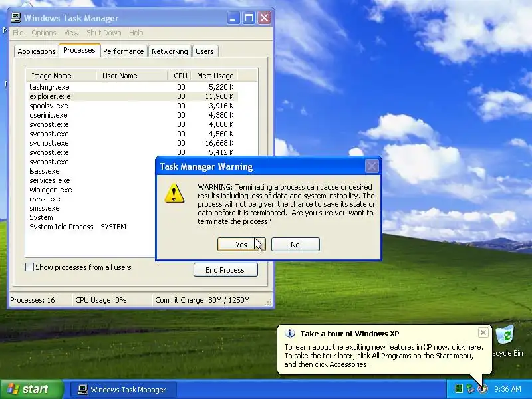This screenshot has height=399, width=532.
Task: Click the SYSTEM user name cell
Action: pyautogui.click(x=113, y=227)
